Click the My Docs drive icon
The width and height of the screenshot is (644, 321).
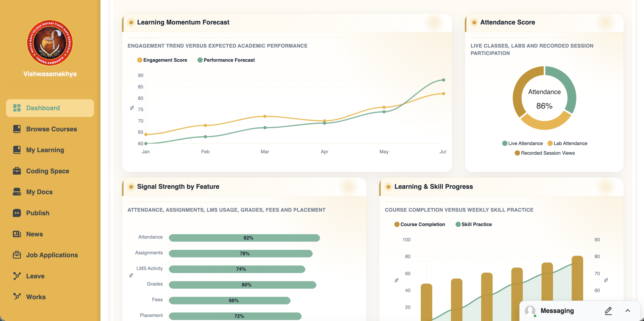pyautogui.click(x=17, y=192)
